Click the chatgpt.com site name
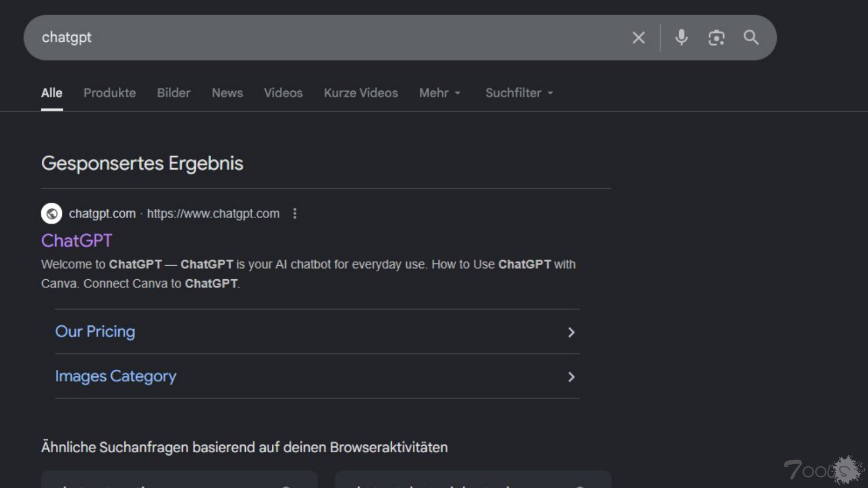 click(x=102, y=214)
